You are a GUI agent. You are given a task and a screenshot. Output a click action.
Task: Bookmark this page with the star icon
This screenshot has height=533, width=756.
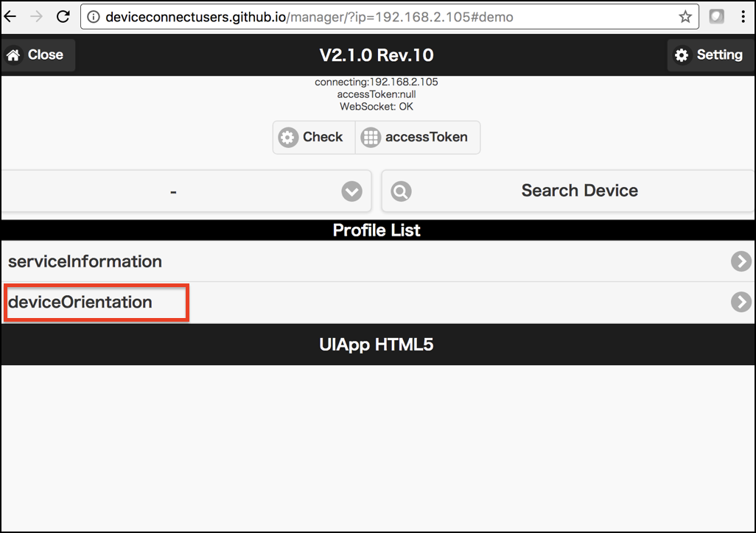(x=685, y=17)
